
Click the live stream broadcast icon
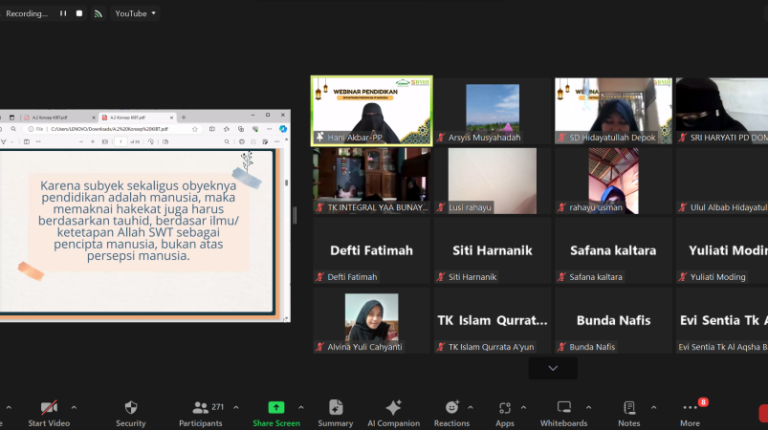[x=98, y=14]
